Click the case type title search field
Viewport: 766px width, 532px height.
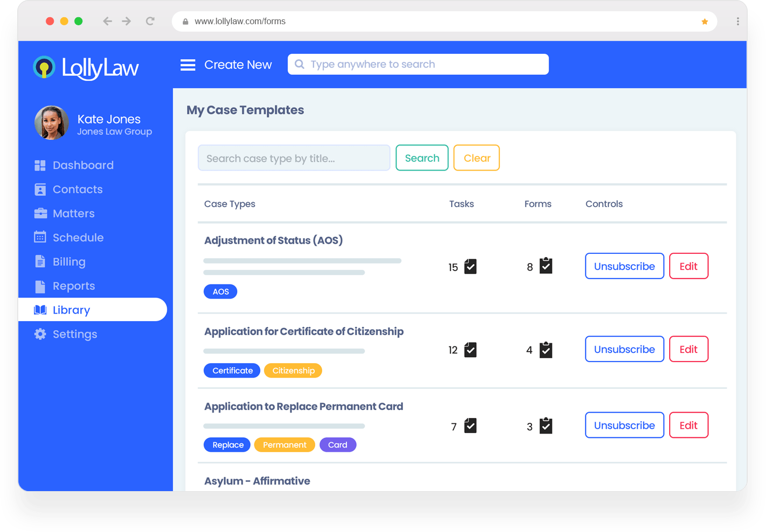[294, 158]
